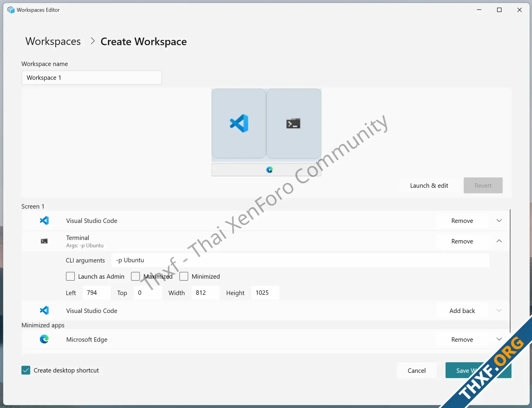Click the Workspaces Editor title bar icon

pyautogui.click(x=11, y=10)
